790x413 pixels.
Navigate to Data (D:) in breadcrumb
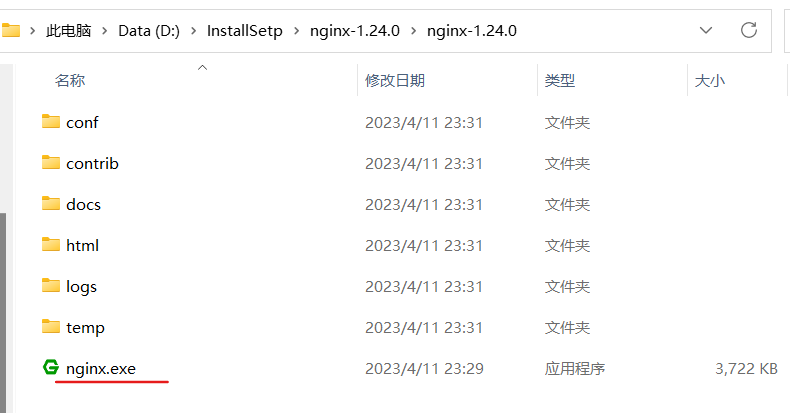(149, 31)
